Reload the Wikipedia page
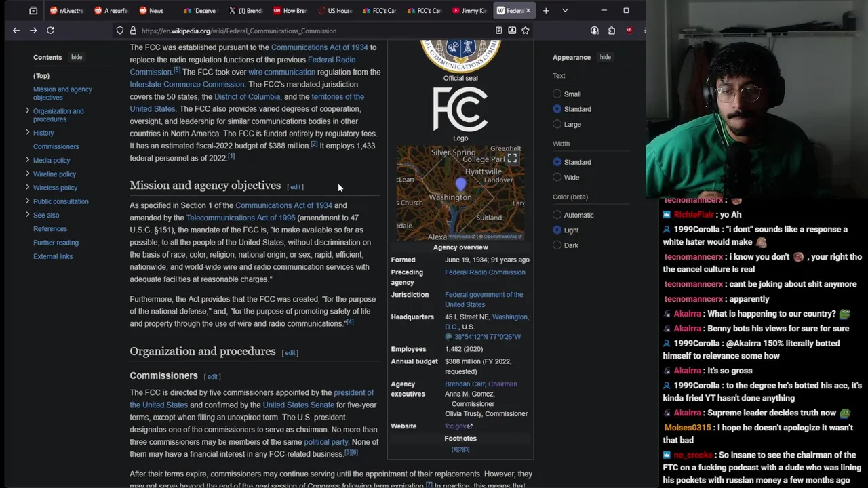The height and width of the screenshot is (488, 868). [x=50, y=30]
